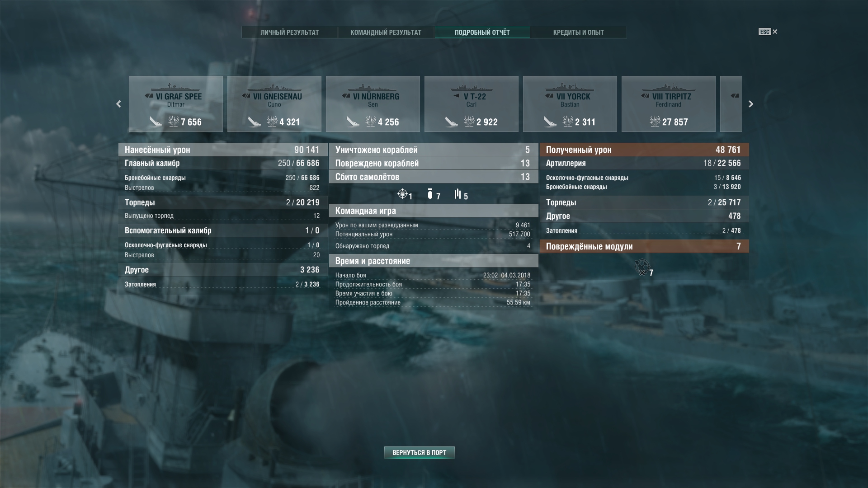
Task: Select the VII Gneisenau ship card
Action: click(x=274, y=104)
